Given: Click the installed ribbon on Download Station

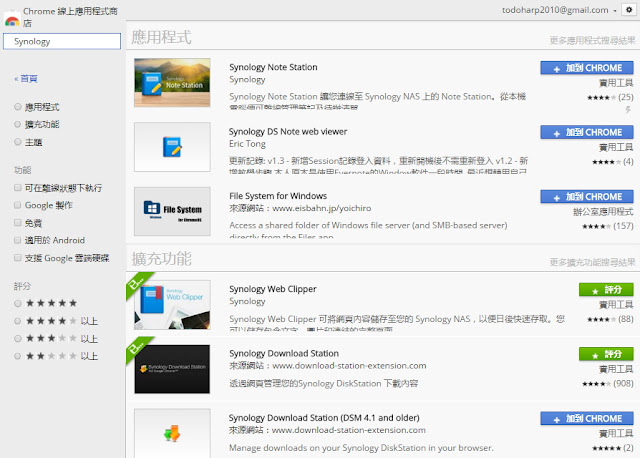Looking at the screenshot, I should (136, 347).
